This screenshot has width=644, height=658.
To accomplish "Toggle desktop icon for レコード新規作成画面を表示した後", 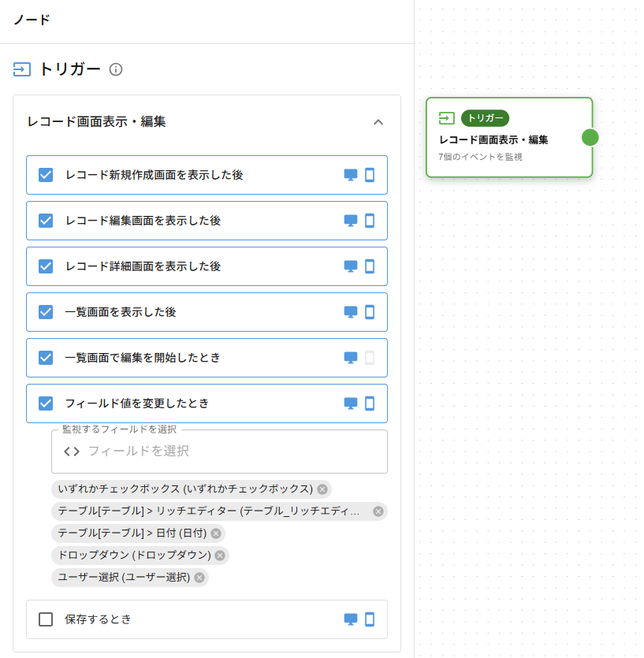I will 349,175.
